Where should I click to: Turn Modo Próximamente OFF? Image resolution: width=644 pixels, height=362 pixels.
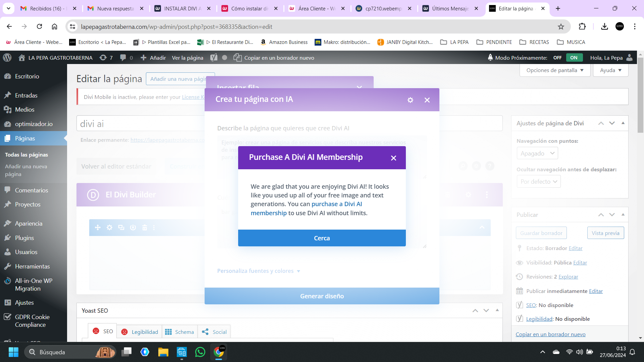click(557, 58)
